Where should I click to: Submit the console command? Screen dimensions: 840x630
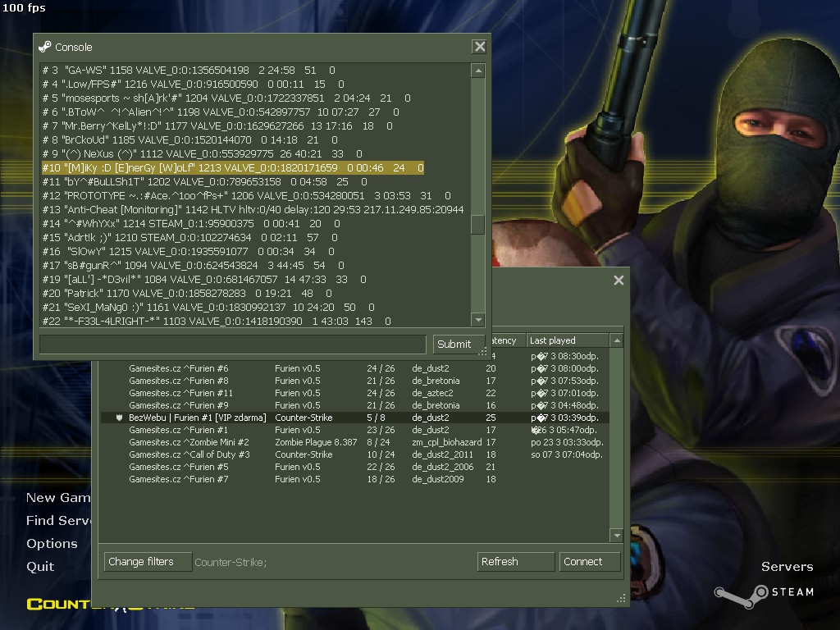click(x=454, y=344)
